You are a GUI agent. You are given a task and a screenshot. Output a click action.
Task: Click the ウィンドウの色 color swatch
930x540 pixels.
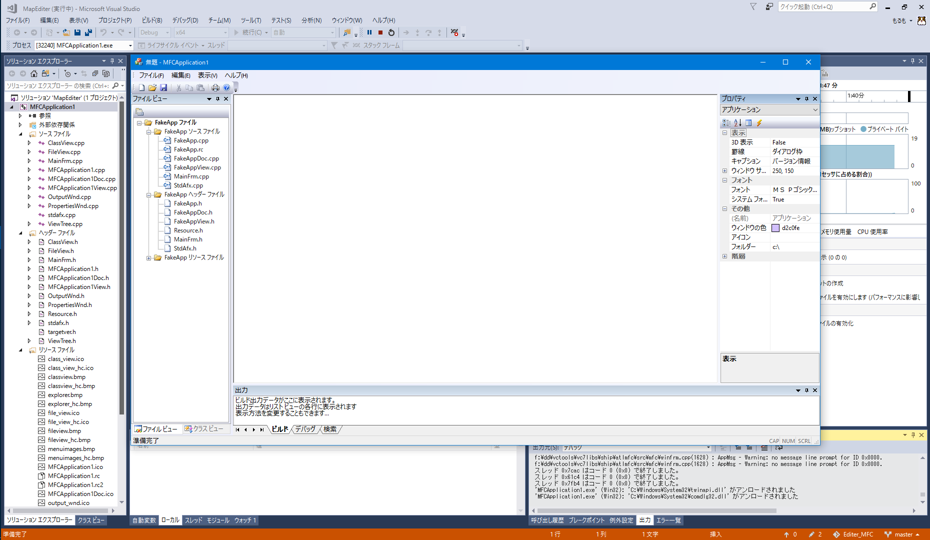(x=775, y=228)
